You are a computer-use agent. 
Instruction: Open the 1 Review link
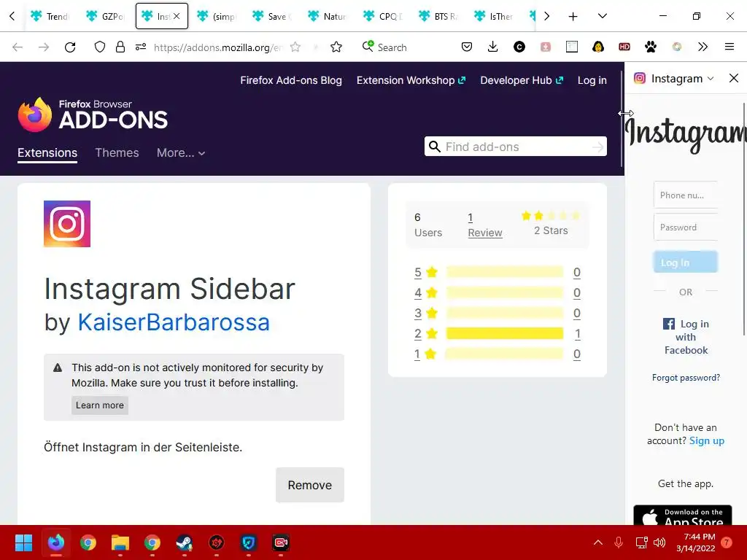click(x=485, y=225)
